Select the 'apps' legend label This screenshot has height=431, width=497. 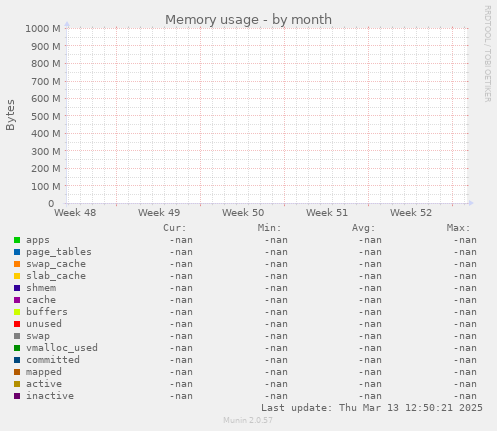[38, 240]
